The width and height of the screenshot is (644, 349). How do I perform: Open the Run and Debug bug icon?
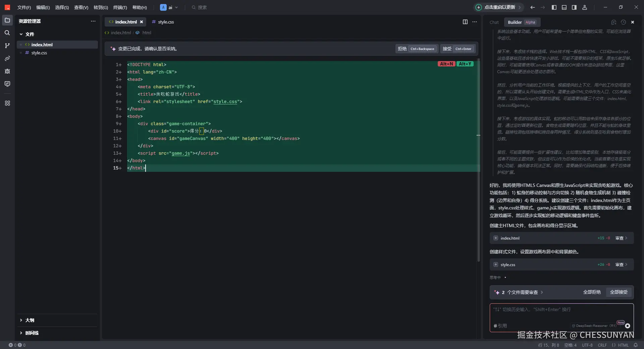tap(7, 71)
